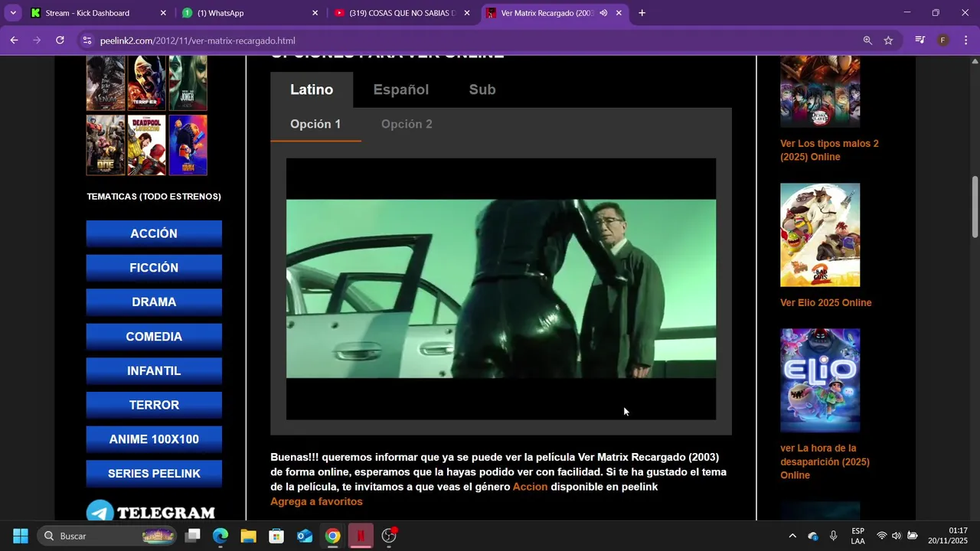Open Task View on the taskbar

point(193,536)
